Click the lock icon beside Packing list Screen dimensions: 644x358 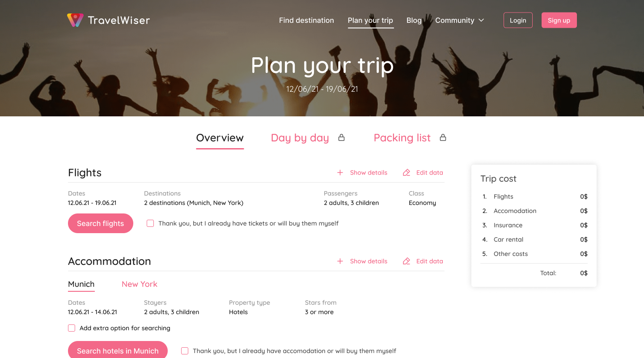tap(443, 137)
